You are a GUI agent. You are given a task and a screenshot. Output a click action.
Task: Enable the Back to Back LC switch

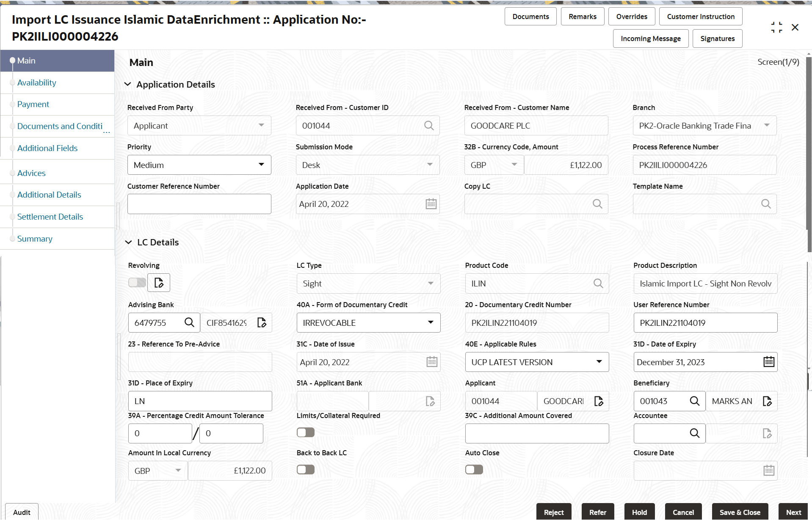click(x=306, y=470)
